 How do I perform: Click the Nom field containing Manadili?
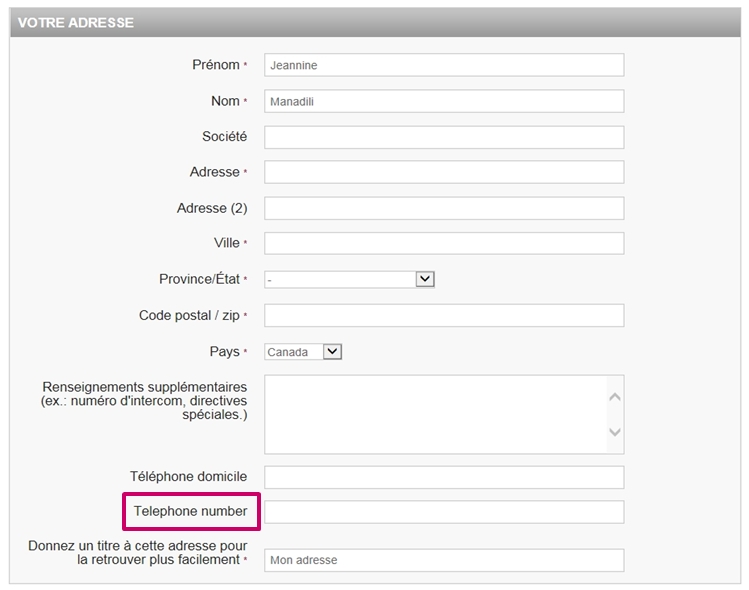(x=444, y=101)
